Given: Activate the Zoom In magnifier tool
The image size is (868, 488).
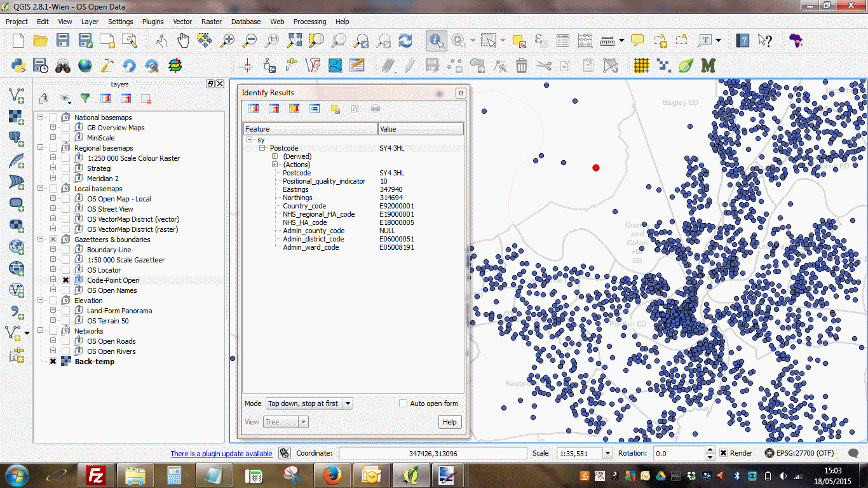Looking at the screenshot, I should (x=227, y=41).
